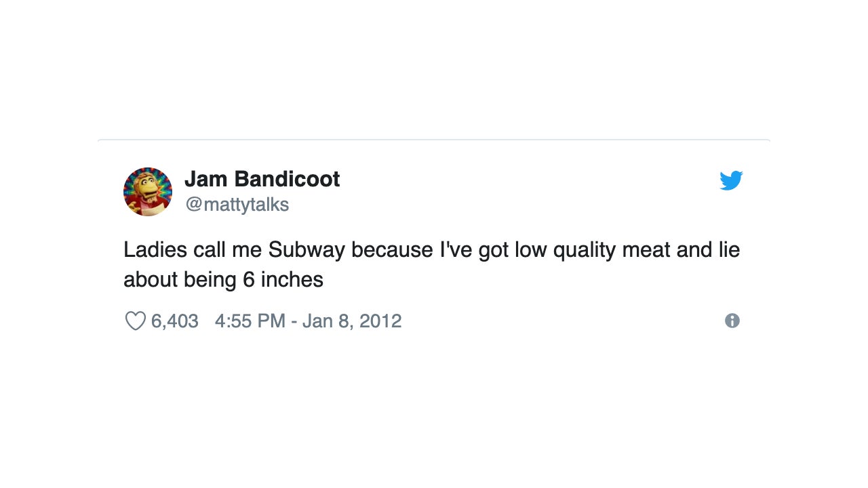Image resolution: width=868 pixels, height=488 pixels.
Task: Click the "6 inches" text in the tweet
Action: [x=283, y=279]
